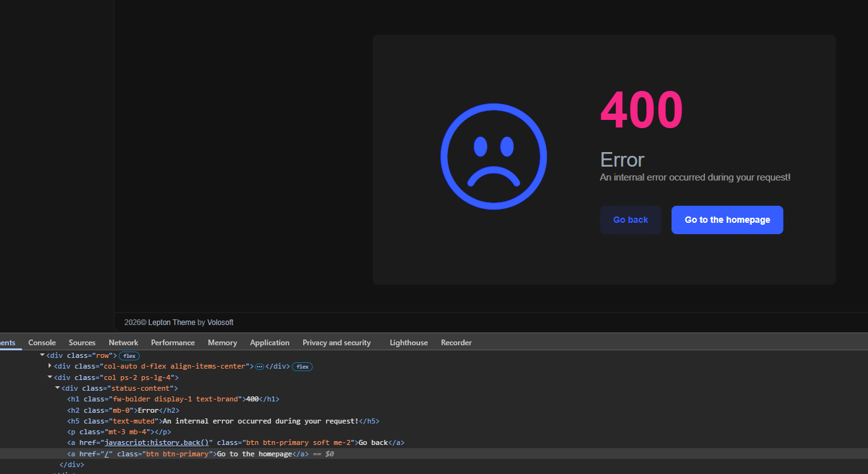This screenshot has height=474, width=868.
Task: Switch to the Recorder tab
Action: coord(456,343)
